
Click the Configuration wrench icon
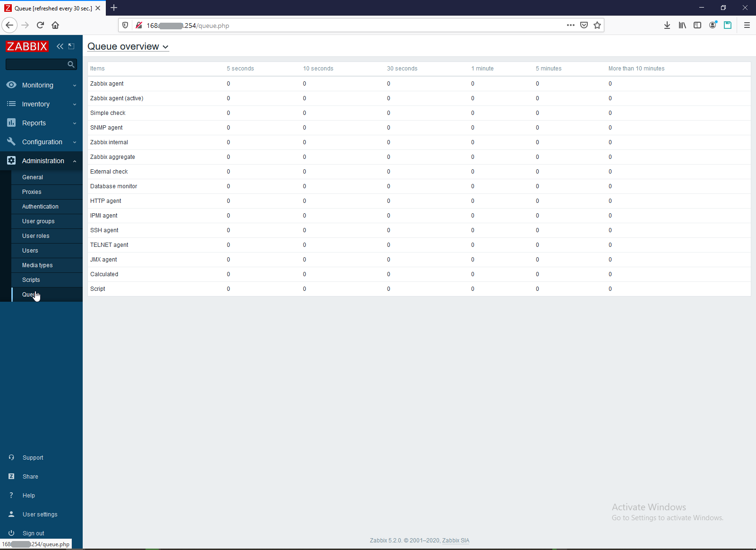(x=11, y=141)
